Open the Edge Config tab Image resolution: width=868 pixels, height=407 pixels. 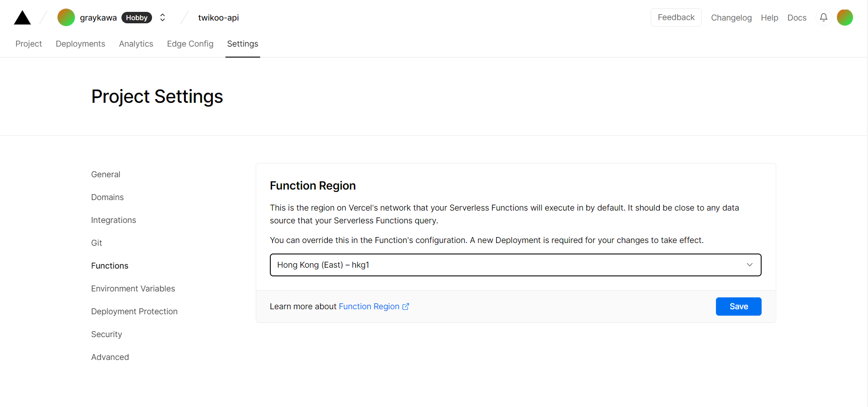190,44
